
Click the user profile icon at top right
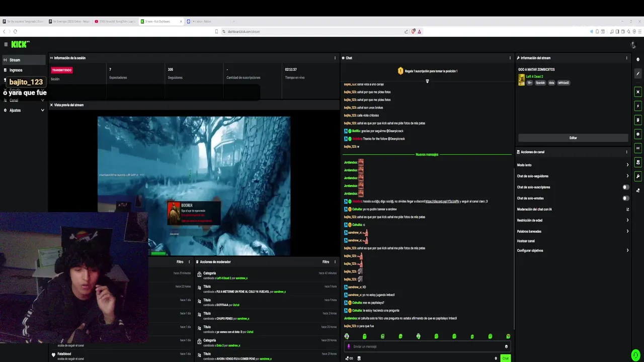[633, 45]
